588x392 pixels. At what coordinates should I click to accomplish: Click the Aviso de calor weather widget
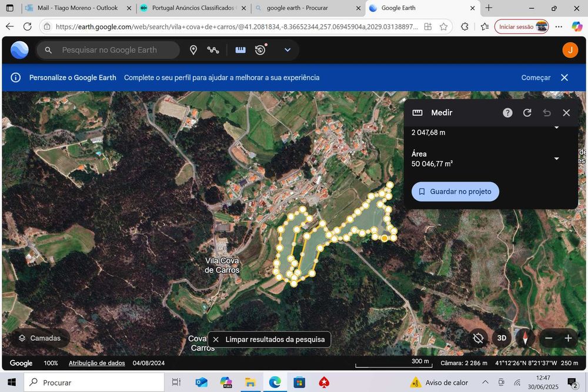click(x=439, y=382)
